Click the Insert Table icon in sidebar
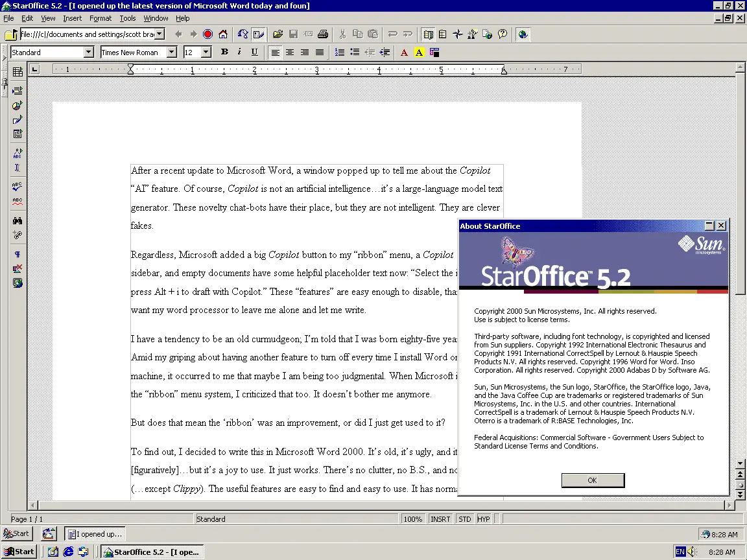 pyautogui.click(x=18, y=72)
